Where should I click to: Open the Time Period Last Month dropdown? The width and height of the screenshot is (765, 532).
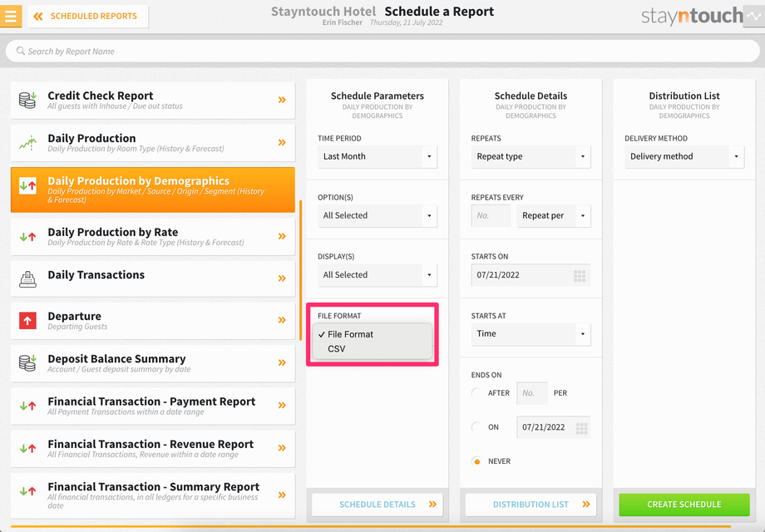[x=378, y=156]
